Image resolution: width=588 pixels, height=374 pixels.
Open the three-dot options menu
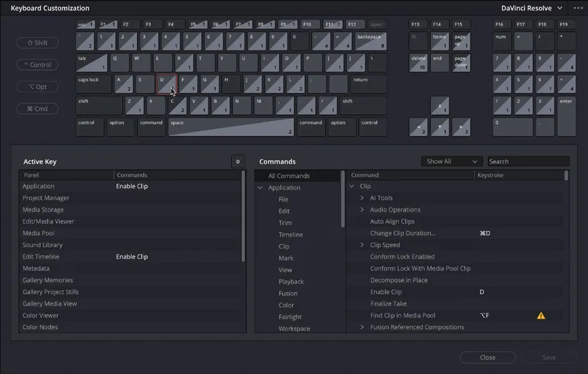point(578,8)
